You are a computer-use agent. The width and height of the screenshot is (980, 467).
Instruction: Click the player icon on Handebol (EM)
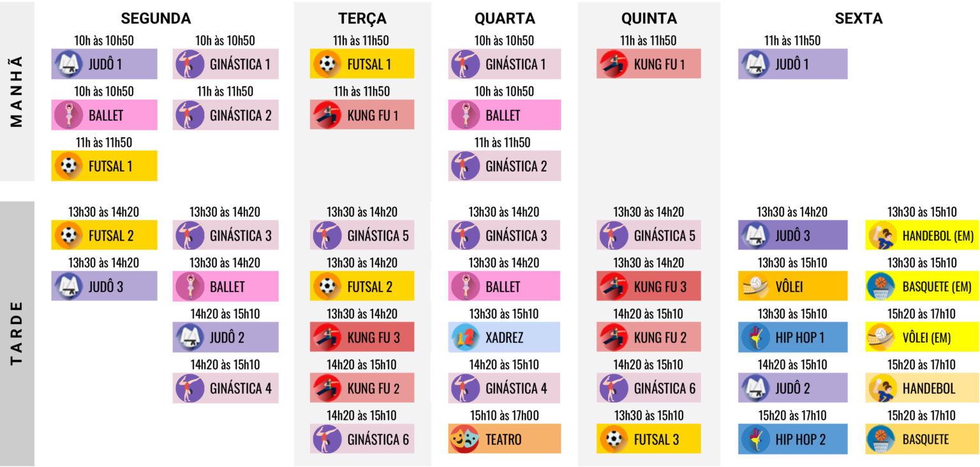point(881,235)
